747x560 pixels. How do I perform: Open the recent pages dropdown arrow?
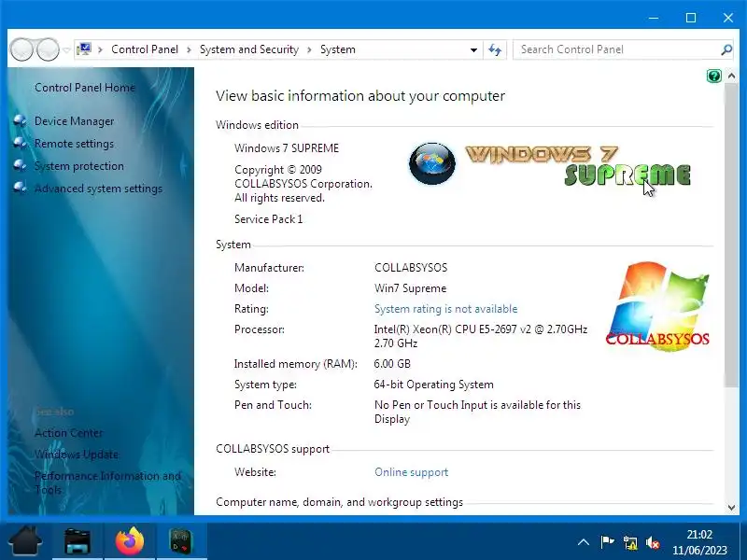pyautogui.click(x=66, y=49)
